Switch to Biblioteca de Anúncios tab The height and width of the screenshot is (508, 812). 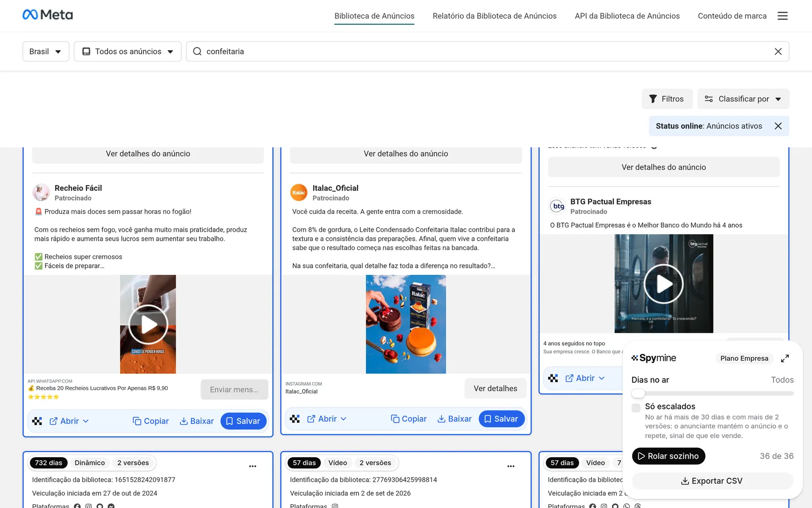pos(375,16)
